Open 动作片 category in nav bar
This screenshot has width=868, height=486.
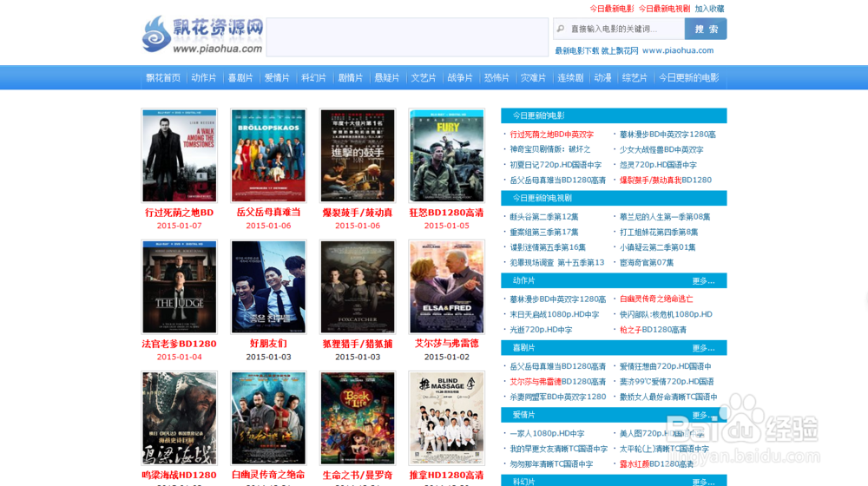tap(204, 78)
